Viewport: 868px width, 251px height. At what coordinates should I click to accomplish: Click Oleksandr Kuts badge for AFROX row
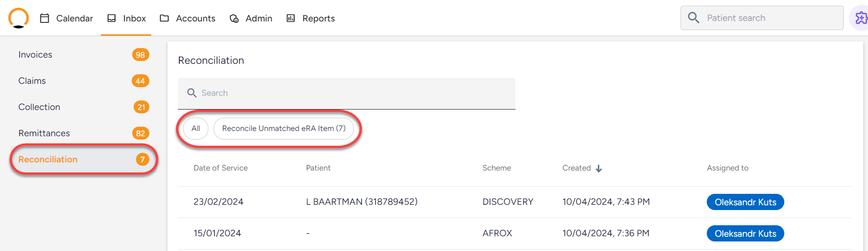click(745, 233)
